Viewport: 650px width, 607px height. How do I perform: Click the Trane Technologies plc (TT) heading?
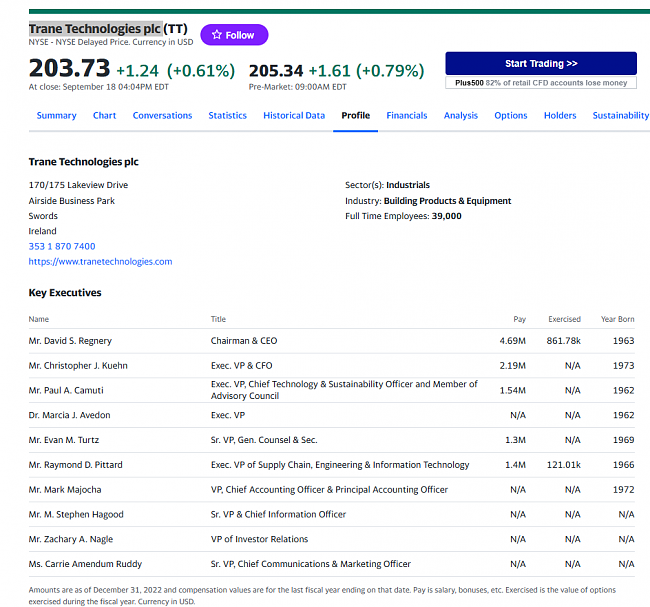click(108, 29)
